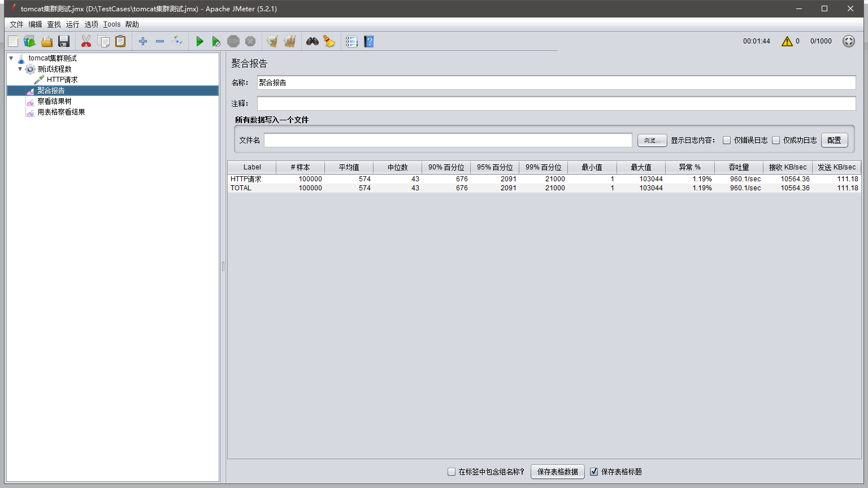Click the 90% 百分位 column header
This screenshot has height=488, width=868.
[x=446, y=167]
